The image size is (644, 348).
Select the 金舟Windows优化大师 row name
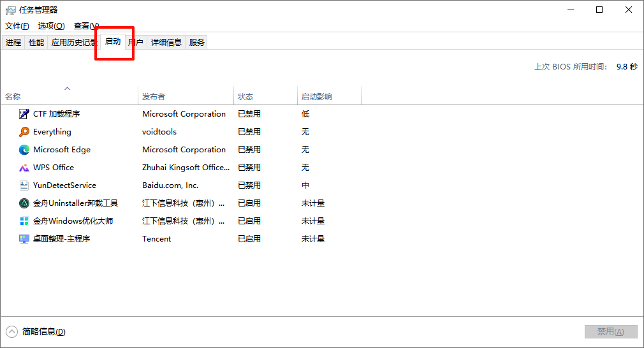tap(73, 221)
